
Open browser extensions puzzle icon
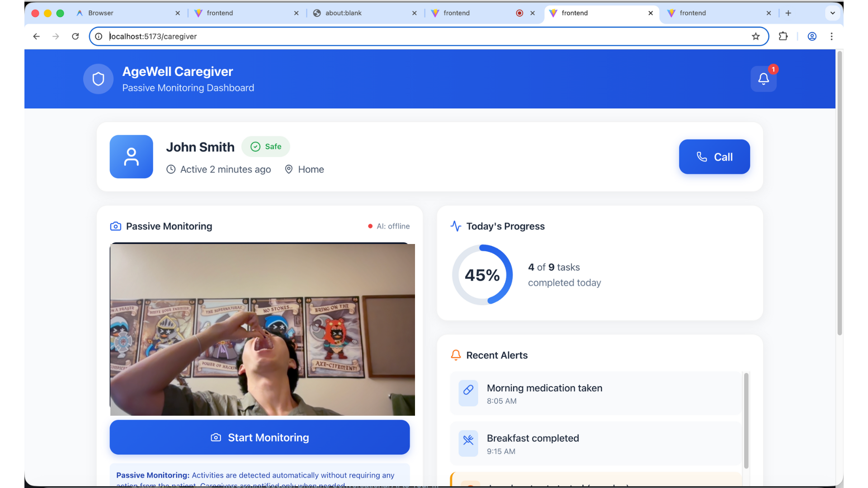[x=783, y=37]
